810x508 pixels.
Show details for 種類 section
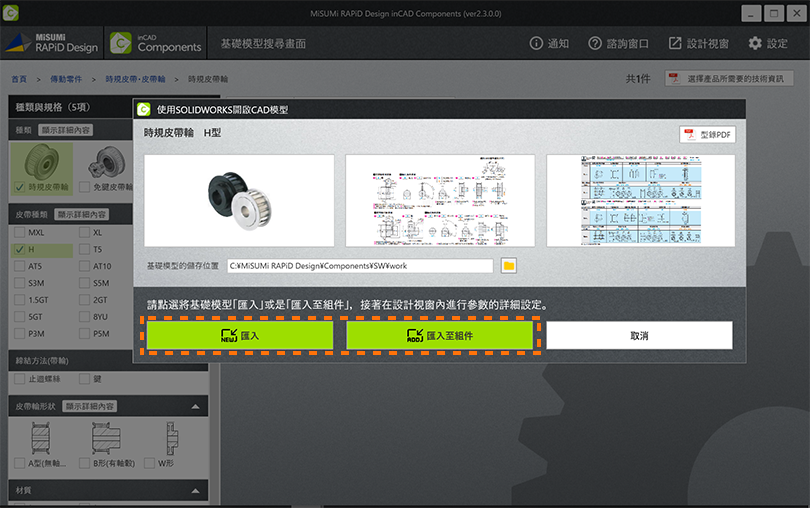(66, 130)
